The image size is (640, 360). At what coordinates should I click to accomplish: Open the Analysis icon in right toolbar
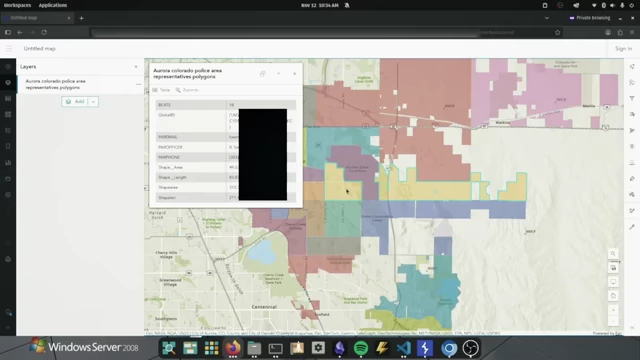pyautogui.click(x=632, y=194)
